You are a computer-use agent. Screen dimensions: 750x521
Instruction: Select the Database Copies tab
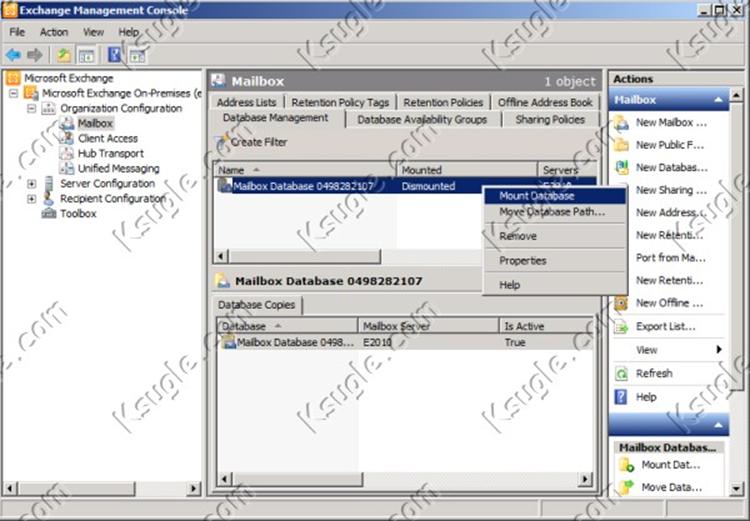tap(256, 305)
